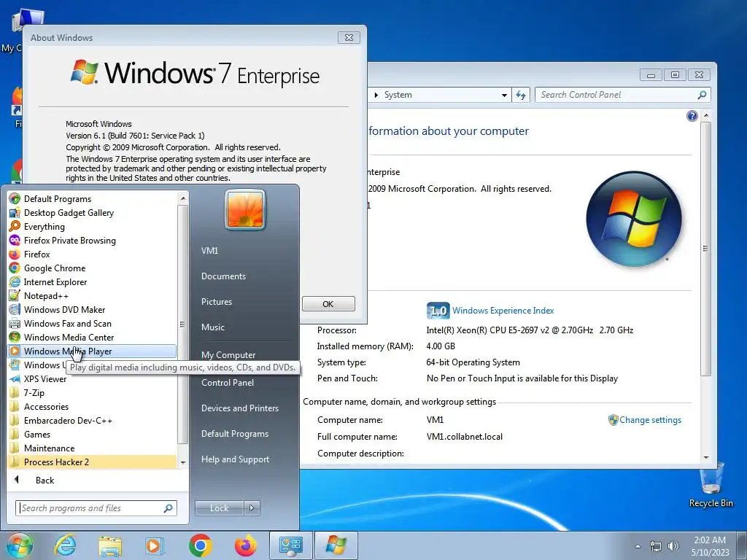Launch Desktop Gadget Gallery from Start menu
747x560 pixels.
pos(93,213)
